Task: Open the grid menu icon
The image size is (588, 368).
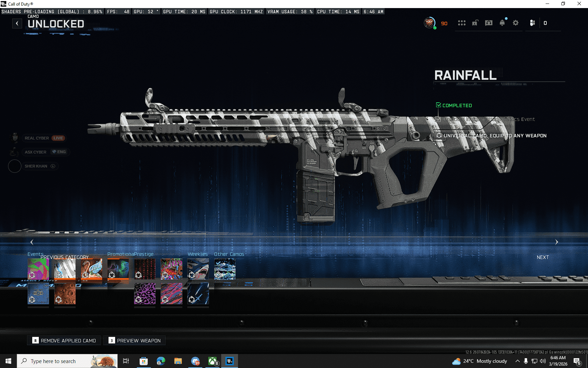Action: point(462,23)
